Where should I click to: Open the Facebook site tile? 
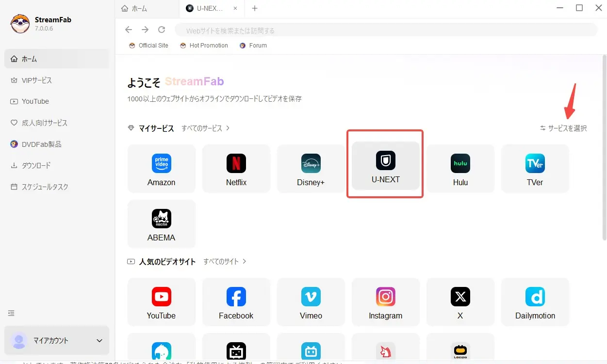(x=236, y=302)
